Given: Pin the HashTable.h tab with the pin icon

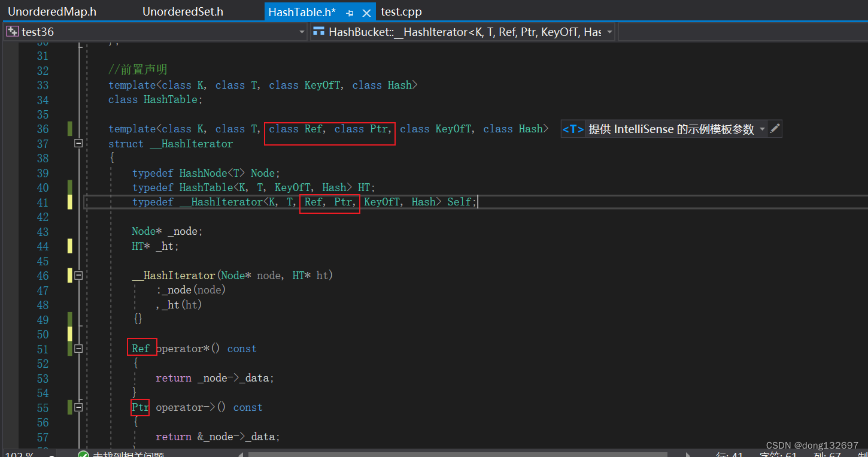Looking at the screenshot, I should 350,13.
